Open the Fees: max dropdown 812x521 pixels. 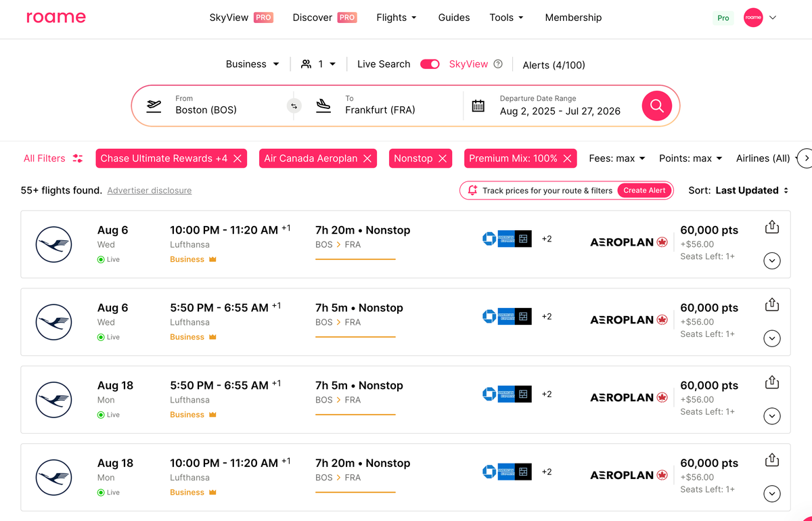(617, 158)
